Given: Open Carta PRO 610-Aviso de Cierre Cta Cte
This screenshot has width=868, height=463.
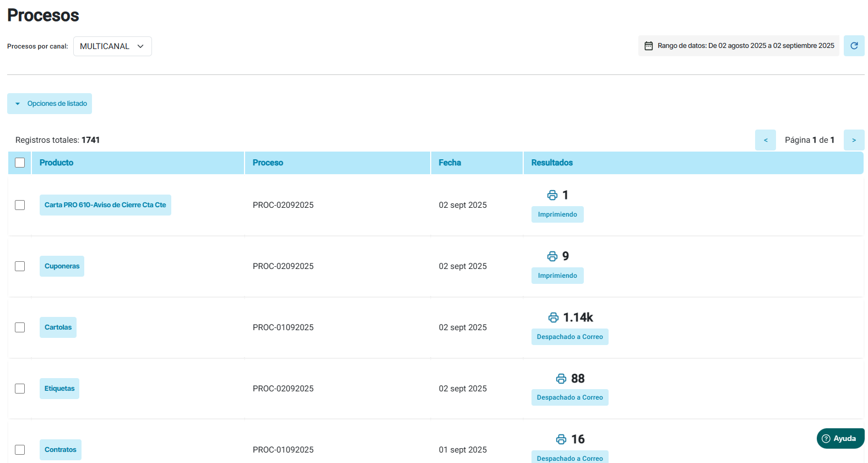Looking at the screenshot, I should pyautogui.click(x=105, y=205).
